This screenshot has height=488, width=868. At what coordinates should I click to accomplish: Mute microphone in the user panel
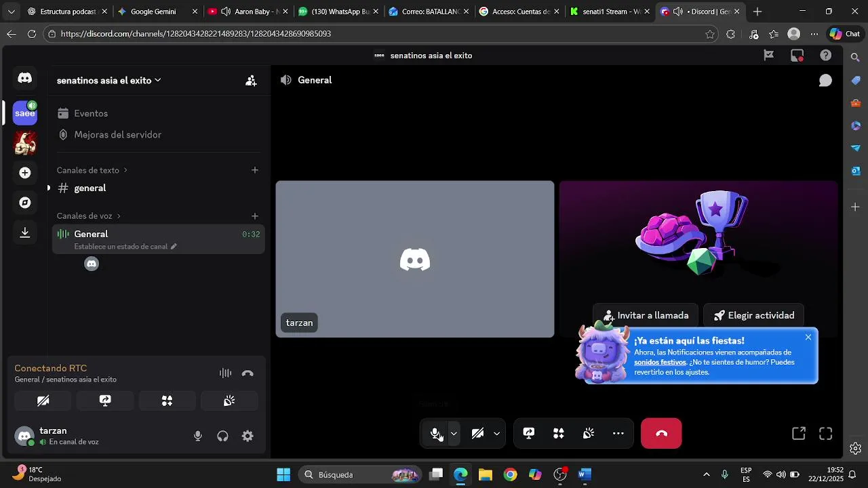click(198, 436)
